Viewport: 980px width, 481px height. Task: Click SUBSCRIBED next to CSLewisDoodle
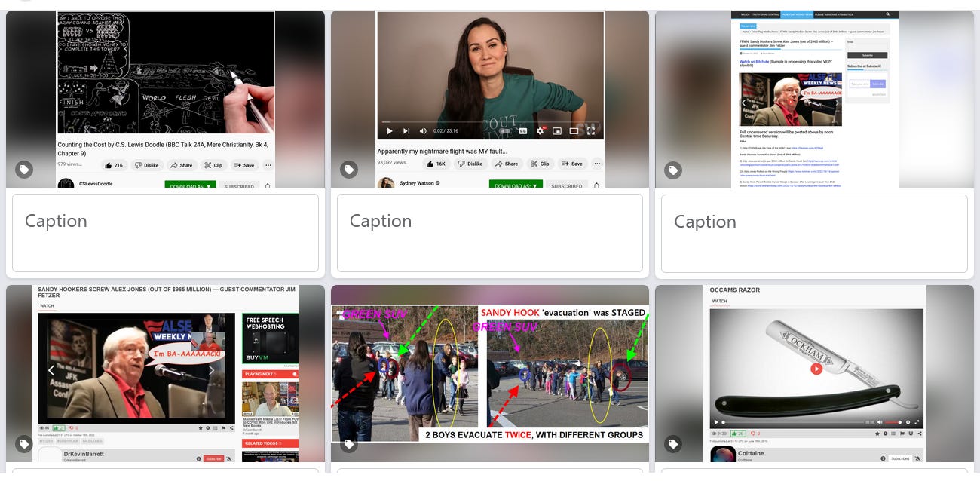click(240, 185)
